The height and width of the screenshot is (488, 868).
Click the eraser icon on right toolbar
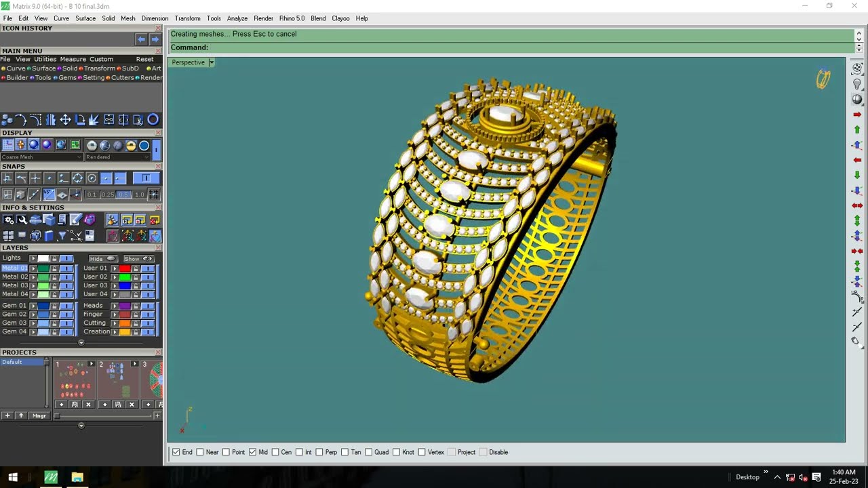coord(856,342)
